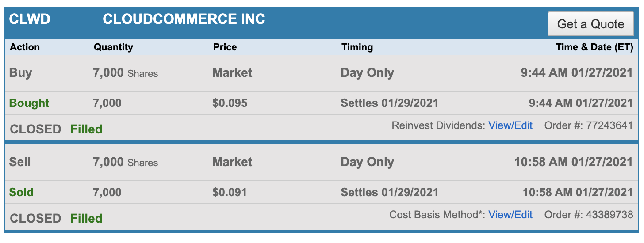Click the Quantity column header

tap(113, 47)
